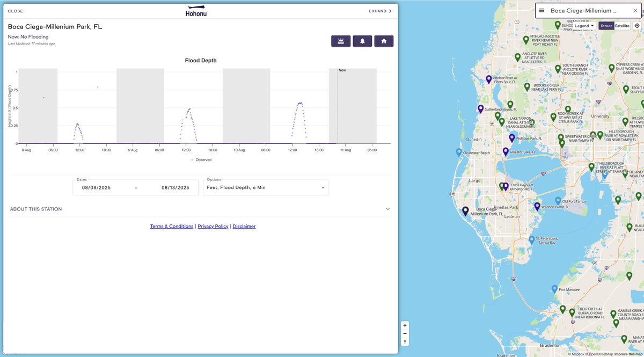Viewport: 644px width, 357px height.
Task: Zoom in on the map
Action: (x=405, y=325)
